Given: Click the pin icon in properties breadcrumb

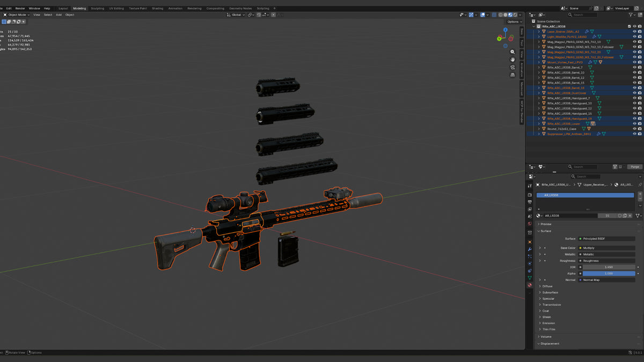Looking at the screenshot, I should click(x=640, y=184).
